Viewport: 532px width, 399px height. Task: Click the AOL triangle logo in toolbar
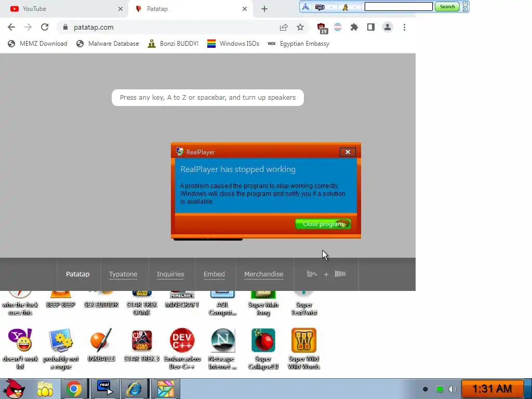click(x=305, y=7)
